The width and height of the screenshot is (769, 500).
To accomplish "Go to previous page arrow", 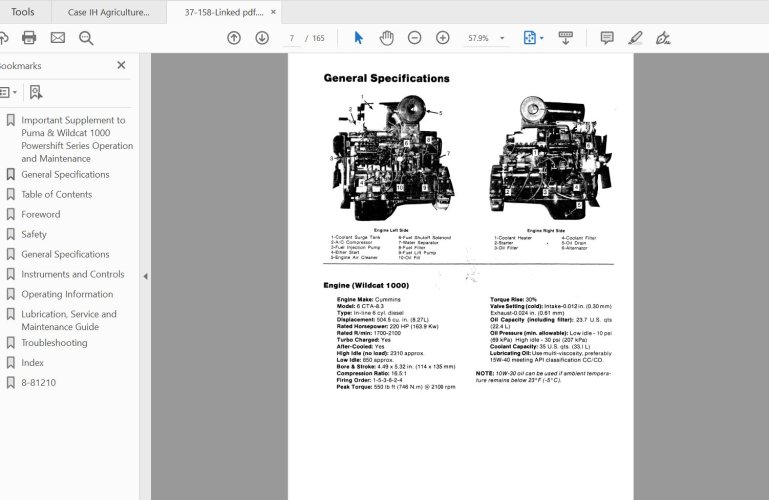I will click(234, 38).
